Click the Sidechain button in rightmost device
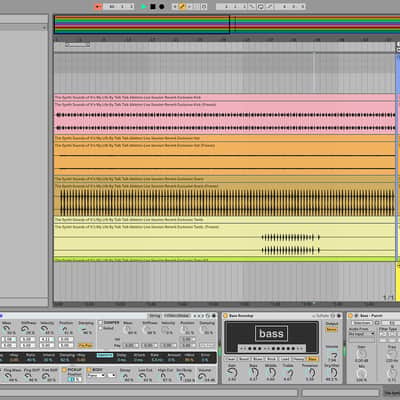 [362, 323]
